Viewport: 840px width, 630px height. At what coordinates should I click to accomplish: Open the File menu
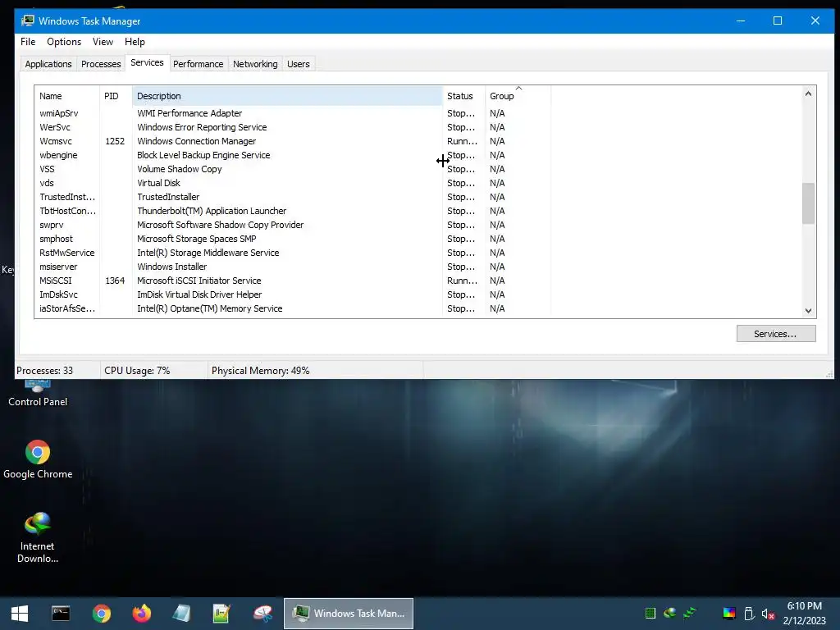[28, 42]
